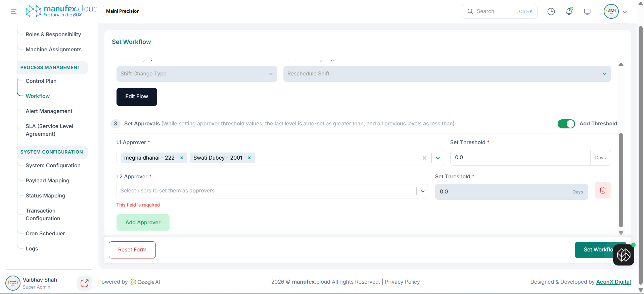644x294 pixels.
Task: Open Alert Management menu item
Action: 49,111
